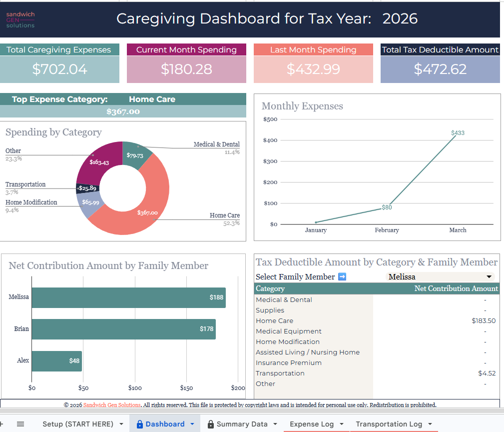Viewport: 504px width, 432px height.
Task: Click the Category column header
Action: coord(270,288)
